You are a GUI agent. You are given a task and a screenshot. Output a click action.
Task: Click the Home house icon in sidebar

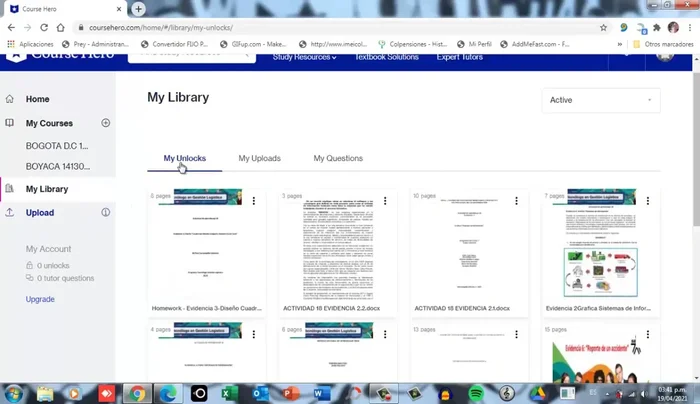(10, 99)
